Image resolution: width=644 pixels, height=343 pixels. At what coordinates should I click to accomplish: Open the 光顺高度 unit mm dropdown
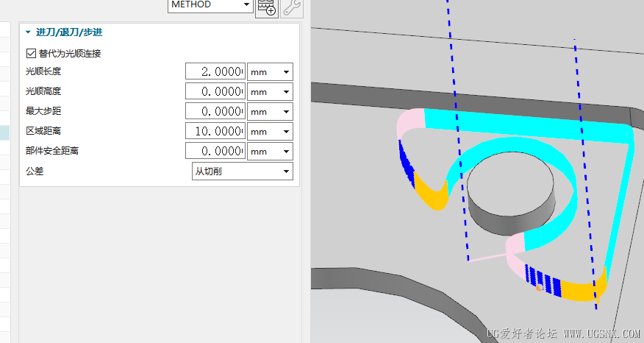click(x=270, y=91)
